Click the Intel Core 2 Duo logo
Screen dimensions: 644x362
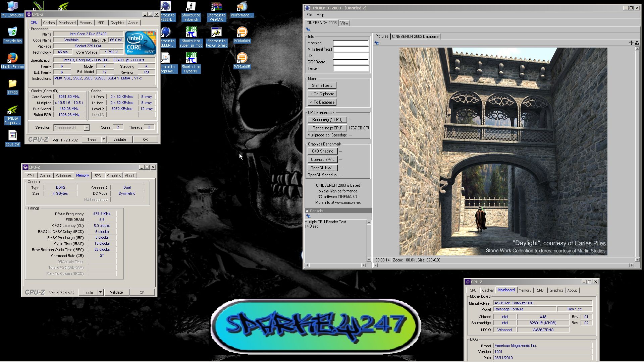pyautogui.click(x=141, y=43)
